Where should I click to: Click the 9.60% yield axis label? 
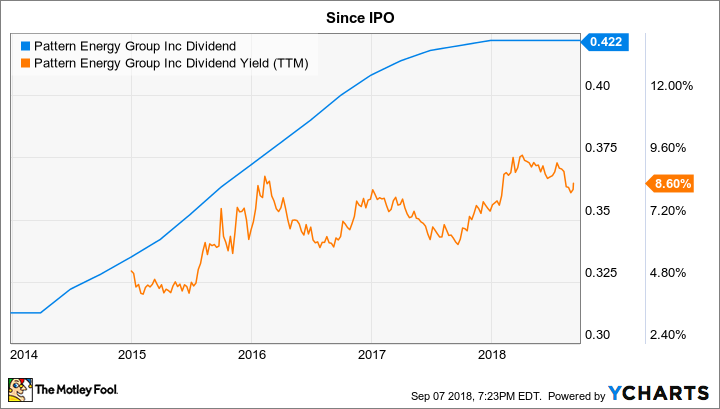tap(669, 148)
